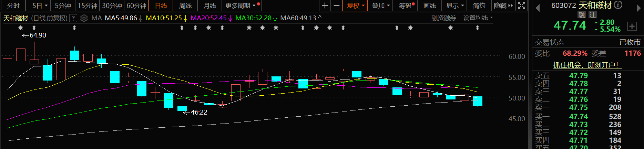
Task: Zoom in the chart with plus icon
Action: pyautogui.click(x=325, y=6)
